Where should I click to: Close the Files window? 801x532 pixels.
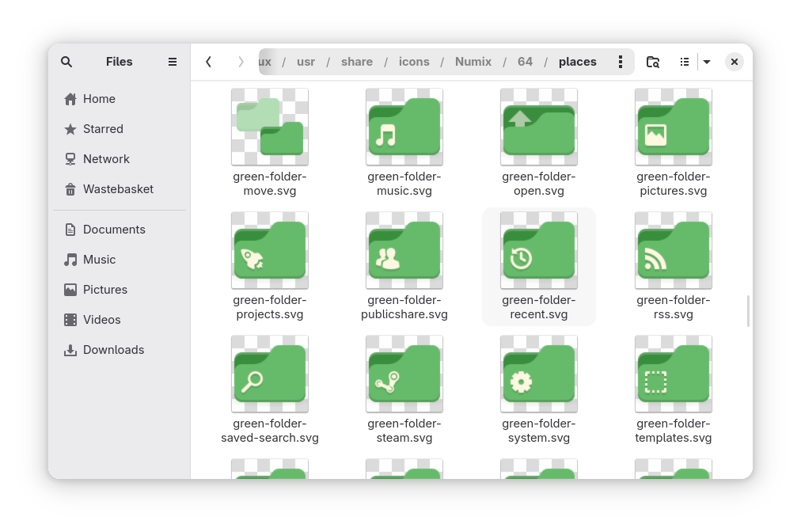[x=734, y=62]
